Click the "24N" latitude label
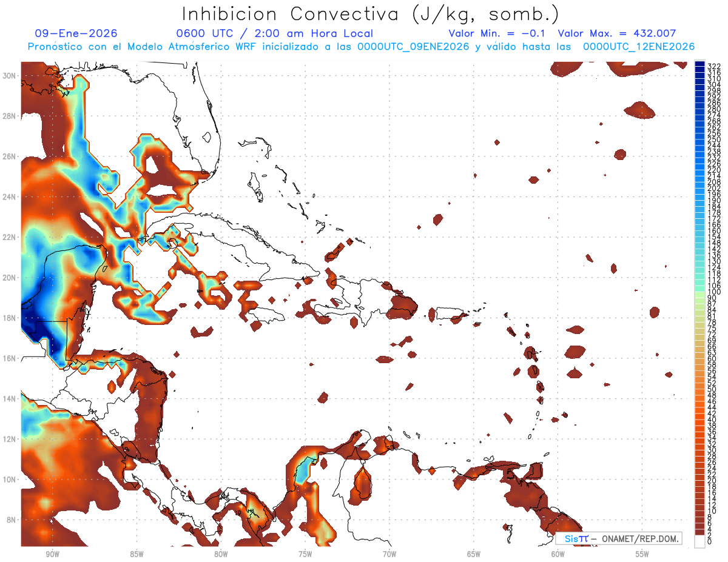The image size is (728, 562). pos(9,197)
